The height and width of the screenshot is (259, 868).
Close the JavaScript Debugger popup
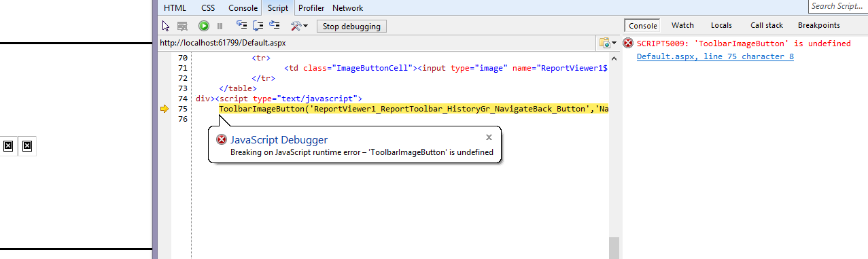coord(489,137)
